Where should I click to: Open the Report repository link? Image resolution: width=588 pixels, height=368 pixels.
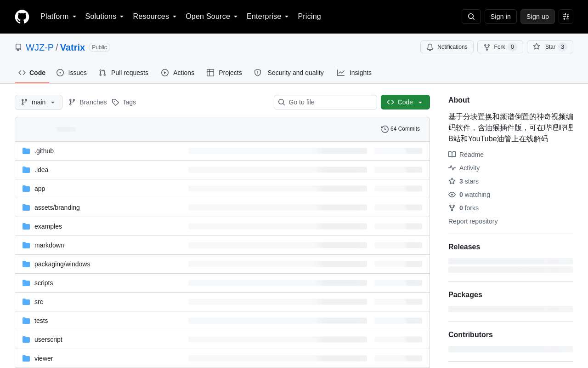click(473, 221)
